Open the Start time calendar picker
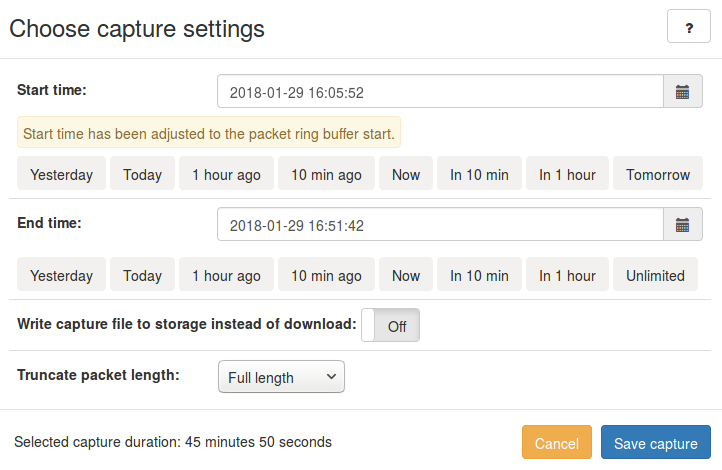The image size is (722, 470). click(x=683, y=91)
